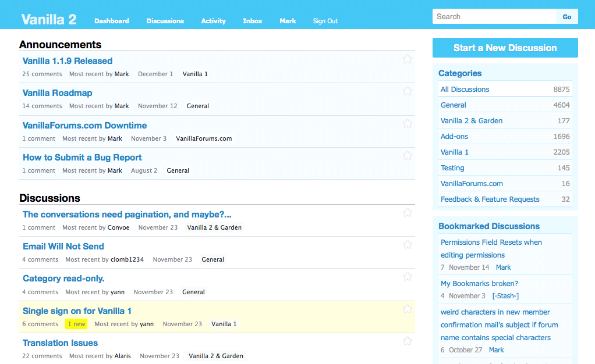Star the Translation Issues discussion

408,341
